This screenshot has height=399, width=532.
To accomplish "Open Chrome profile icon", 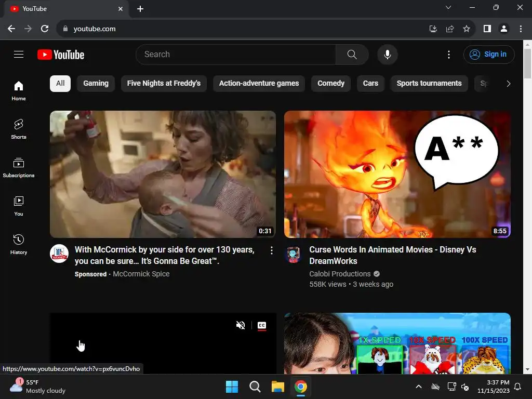I will click(x=504, y=29).
